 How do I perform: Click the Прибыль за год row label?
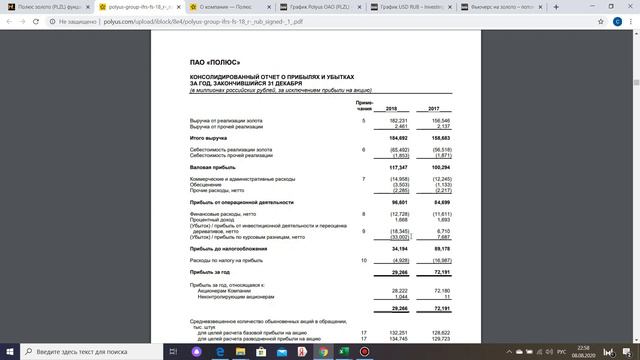pyautogui.click(x=209, y=272)
